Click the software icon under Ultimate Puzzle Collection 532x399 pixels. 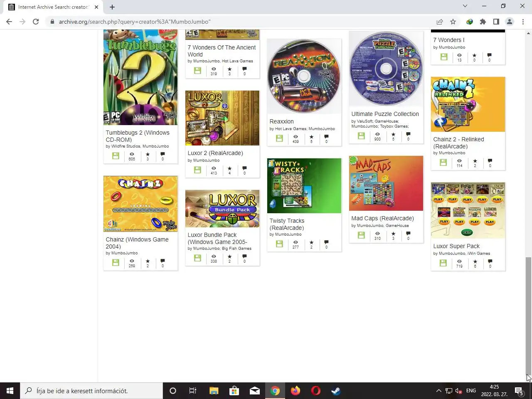click(361, 136)
